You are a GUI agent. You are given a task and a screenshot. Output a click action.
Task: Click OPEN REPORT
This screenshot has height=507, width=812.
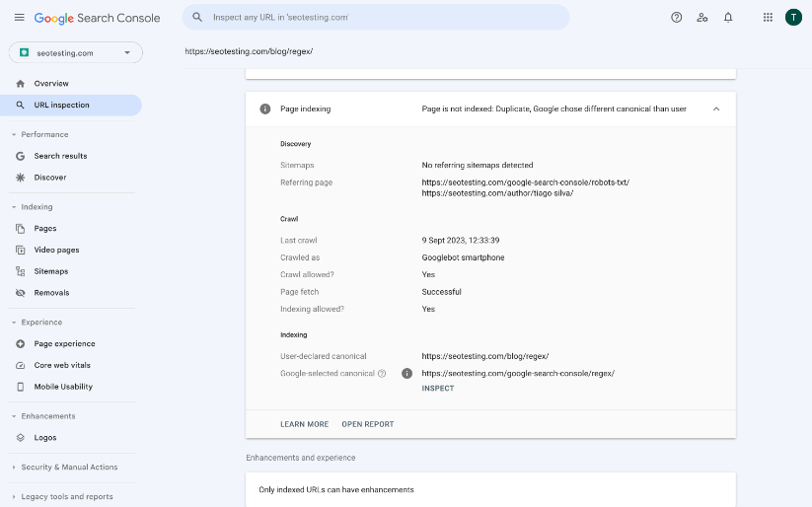coord(368,424)
